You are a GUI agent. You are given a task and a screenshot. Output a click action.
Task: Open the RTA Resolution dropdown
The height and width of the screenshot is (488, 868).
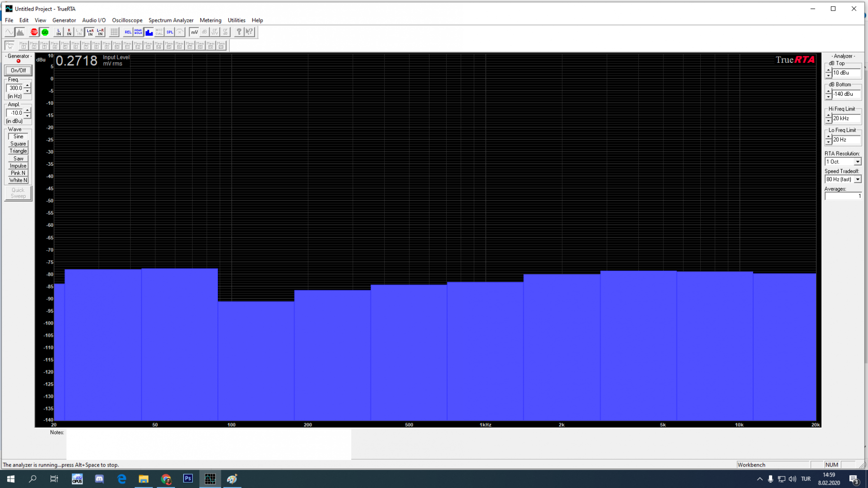tap(857, 162)
